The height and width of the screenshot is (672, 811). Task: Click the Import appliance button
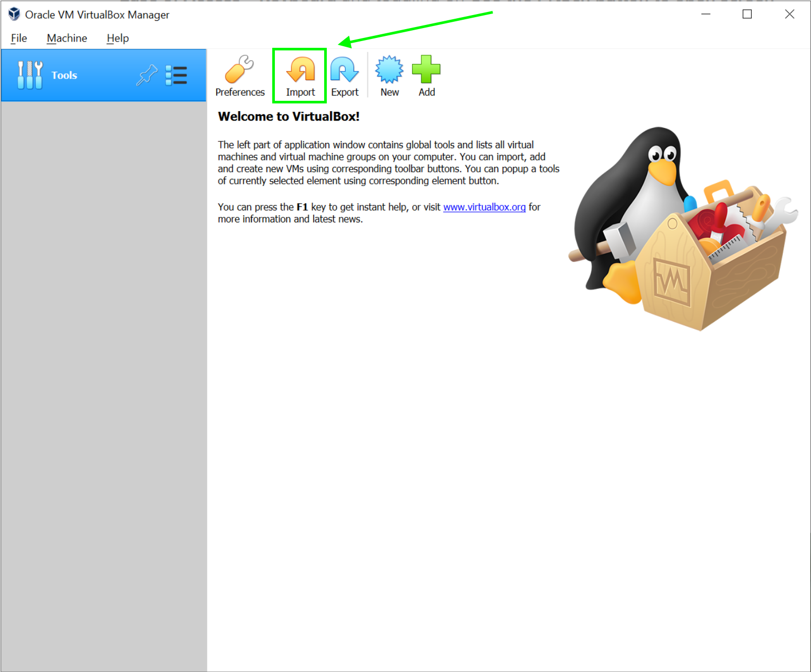(x=300, y=76)
